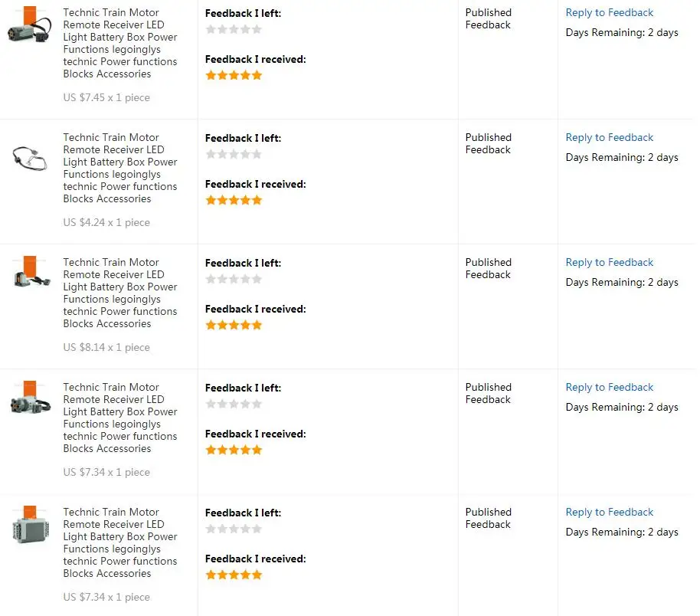
Task: Open product title of $4.24 item
Action: pyautogui.click(x=120, y=168)
